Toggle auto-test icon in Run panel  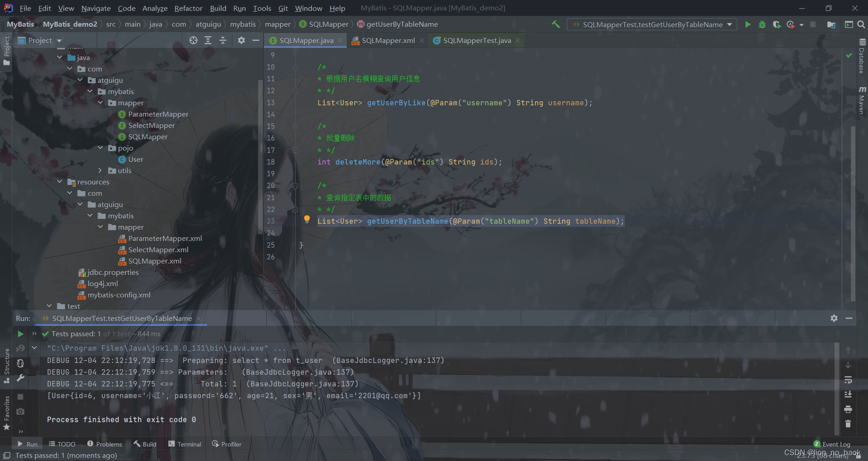click(x=20, y=363)
